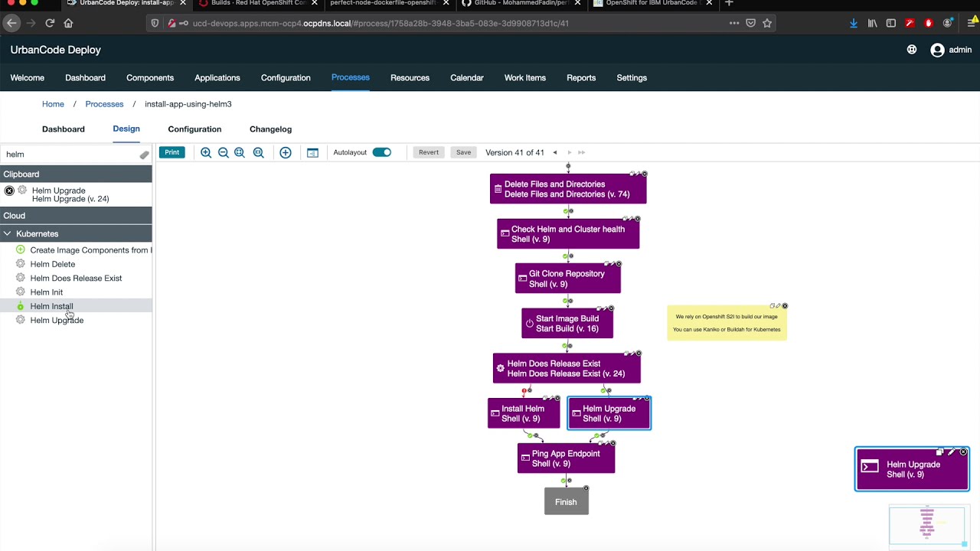Bookmark this page with star icon

tap(766, 23)
